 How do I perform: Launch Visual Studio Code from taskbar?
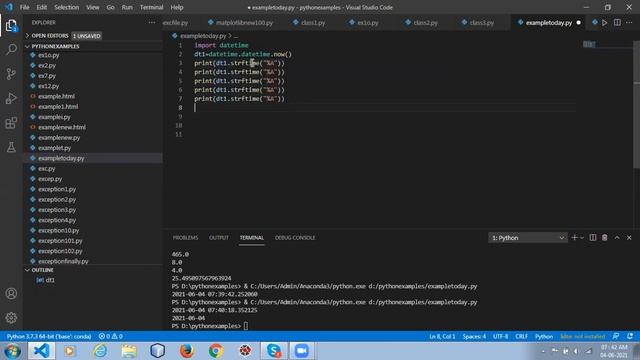(42, 351)
